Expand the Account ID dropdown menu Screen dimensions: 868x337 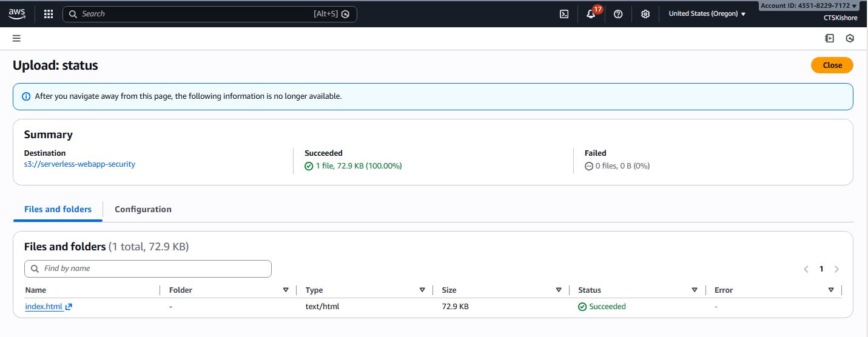pos(809,5)
